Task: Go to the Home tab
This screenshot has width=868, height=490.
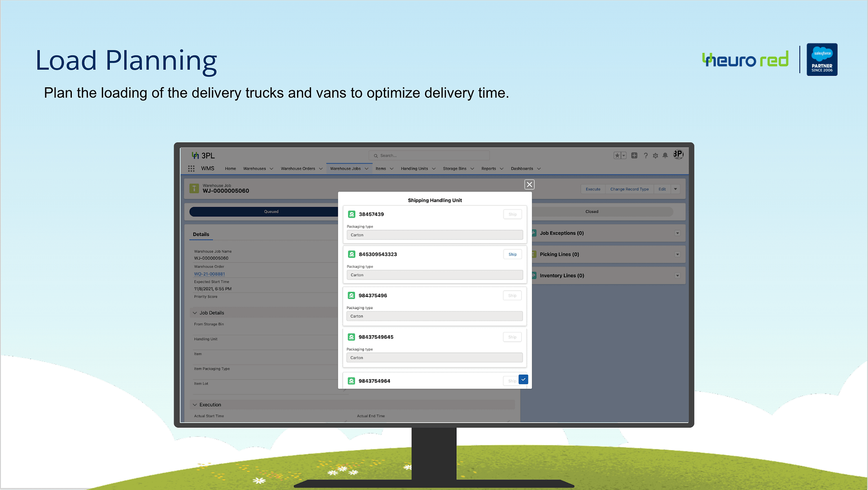Action: point(230,169)
